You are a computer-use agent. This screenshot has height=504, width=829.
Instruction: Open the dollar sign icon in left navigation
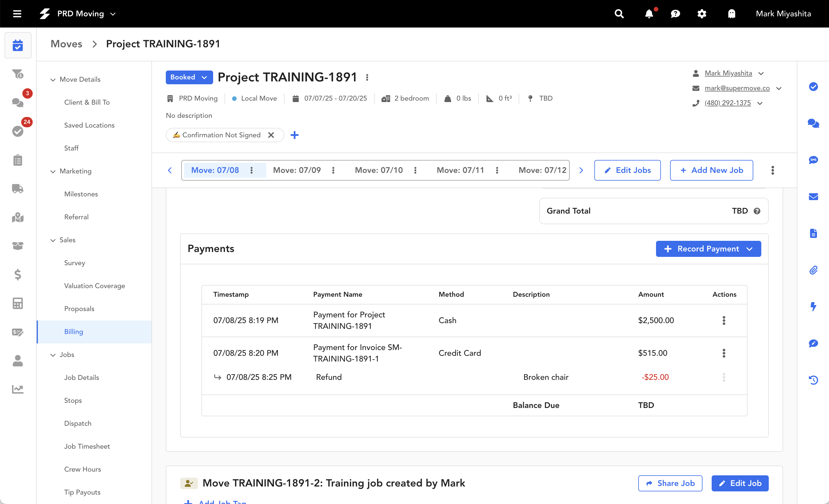[x=17, y=275]
